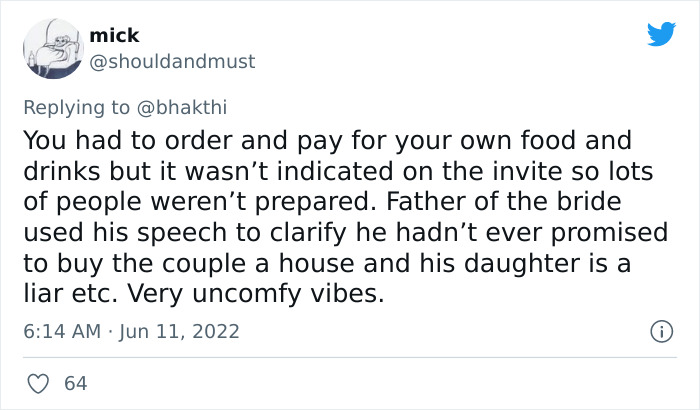Open mick's profile avatar picture

(54, 49)
